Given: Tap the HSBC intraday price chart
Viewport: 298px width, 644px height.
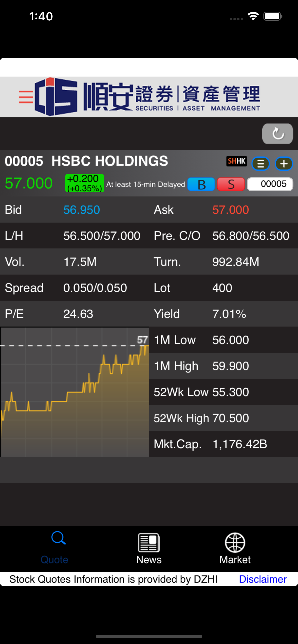Looking at the screenshot, I should [x=75, y=392].
